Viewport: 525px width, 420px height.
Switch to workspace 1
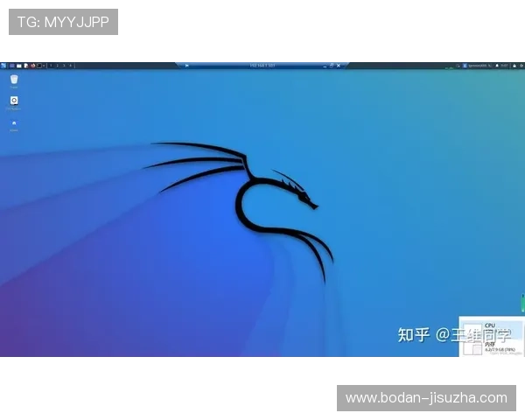(x=51, y=66)
